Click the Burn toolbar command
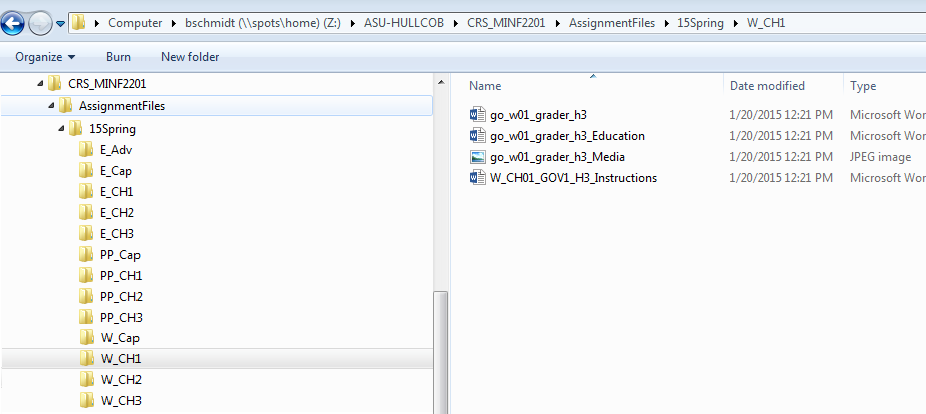 [118, 57]
